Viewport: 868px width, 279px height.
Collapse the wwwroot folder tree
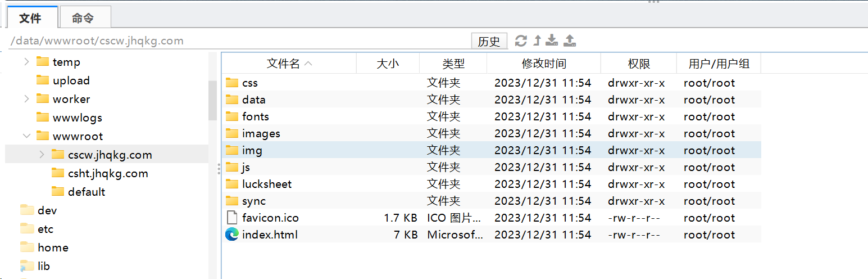26,136
